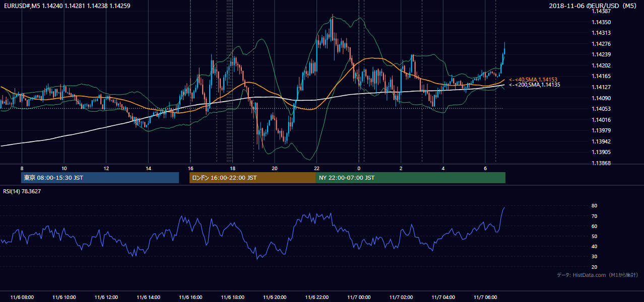This screenshot has width=644, height=302.
Task: Click price scale value 1.14127
Action: [x=601, y=87]
